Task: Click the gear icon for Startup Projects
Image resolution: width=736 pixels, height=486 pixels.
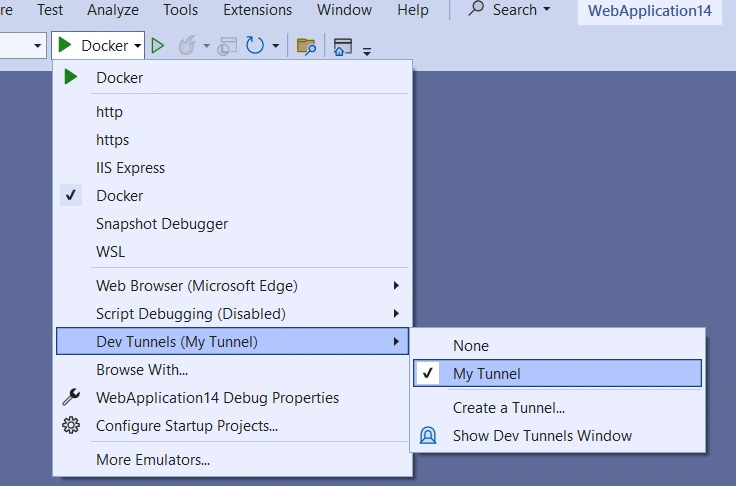Action: pos(71,425)
